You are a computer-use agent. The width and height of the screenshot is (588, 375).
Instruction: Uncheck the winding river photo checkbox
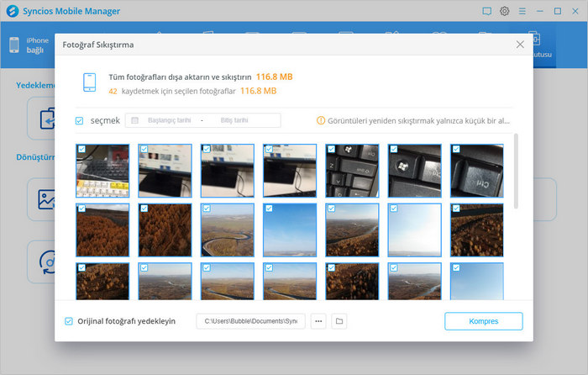[207, 209]
